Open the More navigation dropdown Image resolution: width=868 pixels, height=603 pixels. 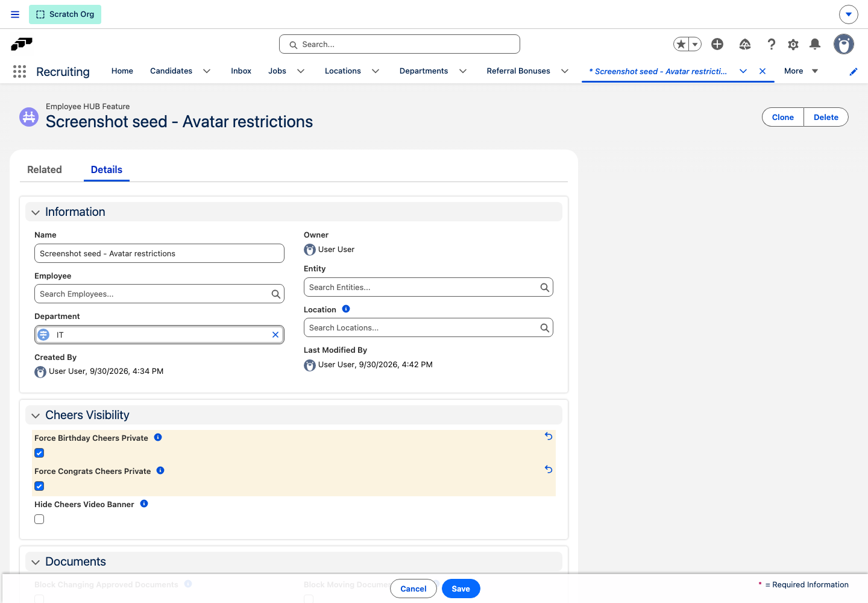click(801, 71)
